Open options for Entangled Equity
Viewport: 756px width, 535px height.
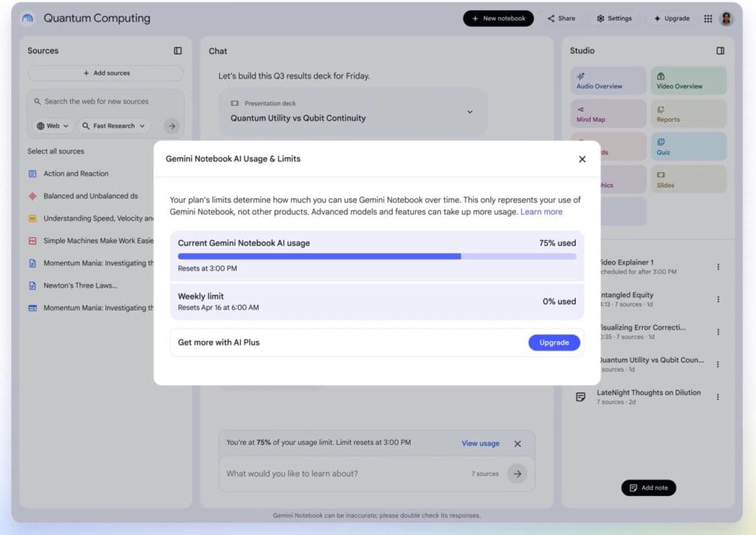[x=718, y=299]
